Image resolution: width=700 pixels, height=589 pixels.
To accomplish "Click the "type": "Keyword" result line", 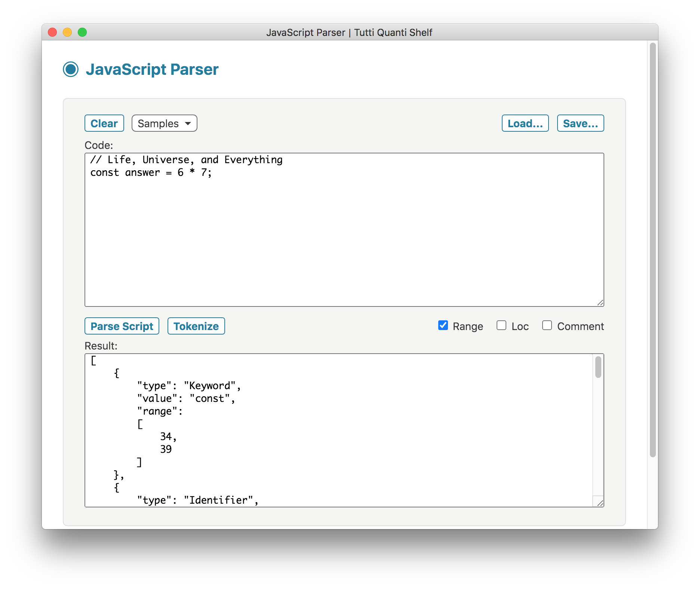I will (x=189, y=386).
